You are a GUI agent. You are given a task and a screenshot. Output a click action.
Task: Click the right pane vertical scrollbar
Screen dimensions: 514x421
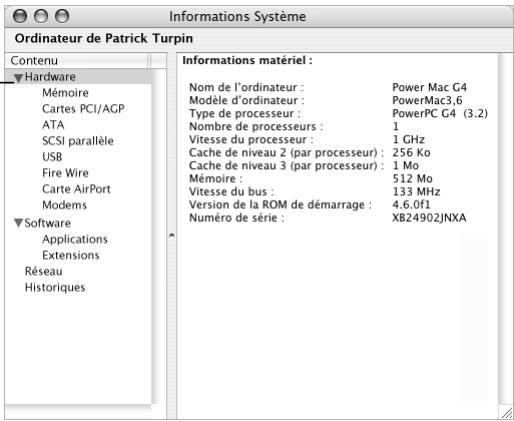click(506, 228)
